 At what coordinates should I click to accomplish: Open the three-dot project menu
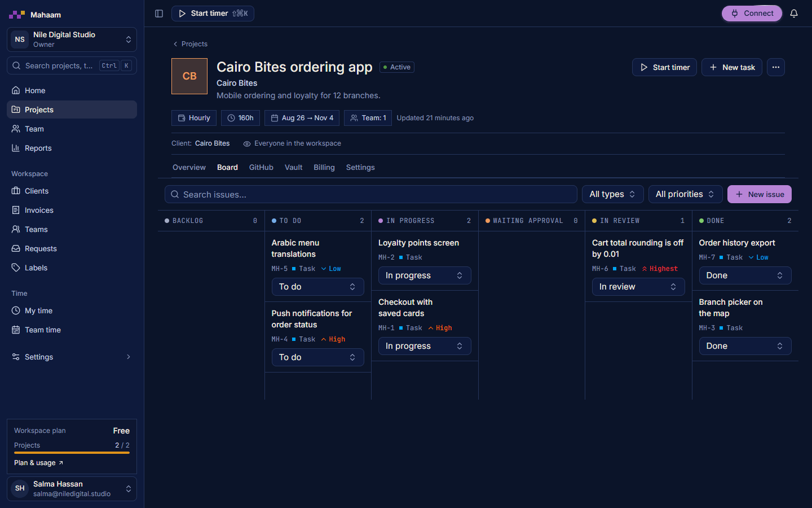[776, 67]
